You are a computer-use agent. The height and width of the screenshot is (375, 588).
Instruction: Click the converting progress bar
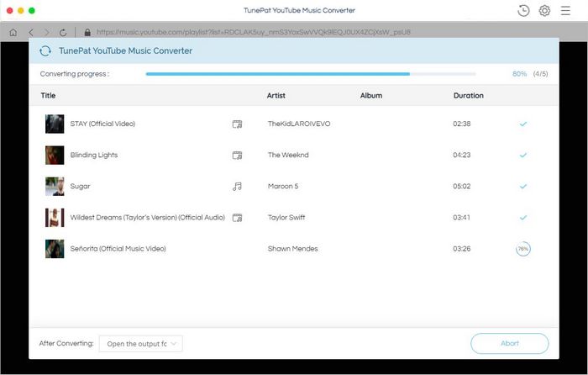pos(311,74)
